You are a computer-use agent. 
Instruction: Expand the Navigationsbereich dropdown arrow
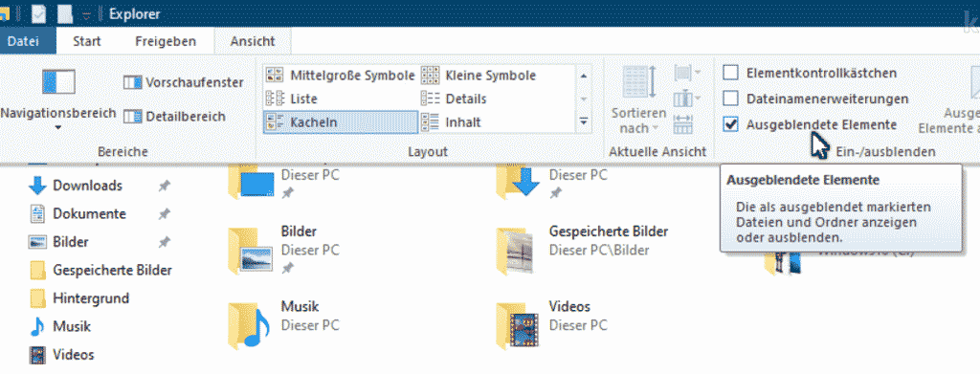58,128
